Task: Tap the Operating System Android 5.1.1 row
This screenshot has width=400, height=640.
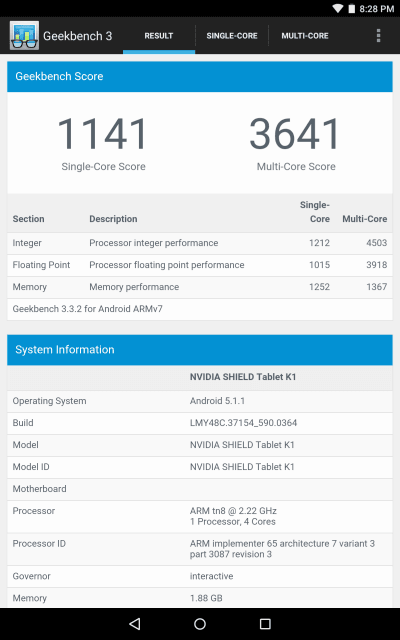Action: point(200,401)
